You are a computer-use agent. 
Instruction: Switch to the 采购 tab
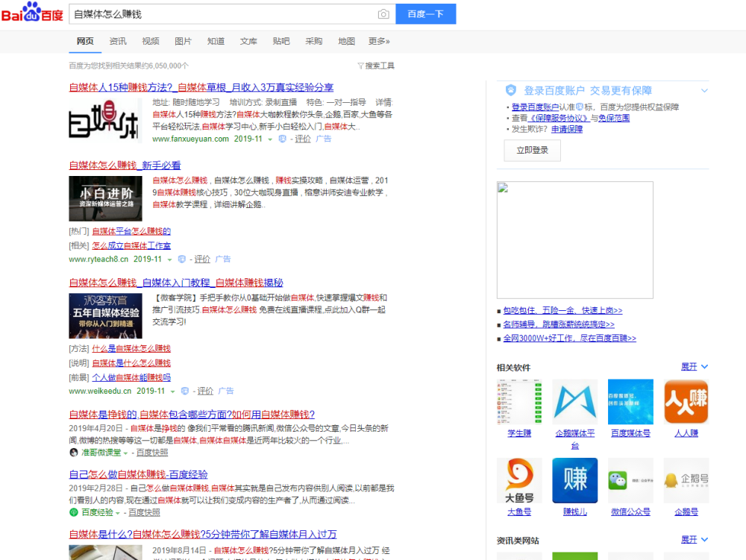(x=313, y=41)
